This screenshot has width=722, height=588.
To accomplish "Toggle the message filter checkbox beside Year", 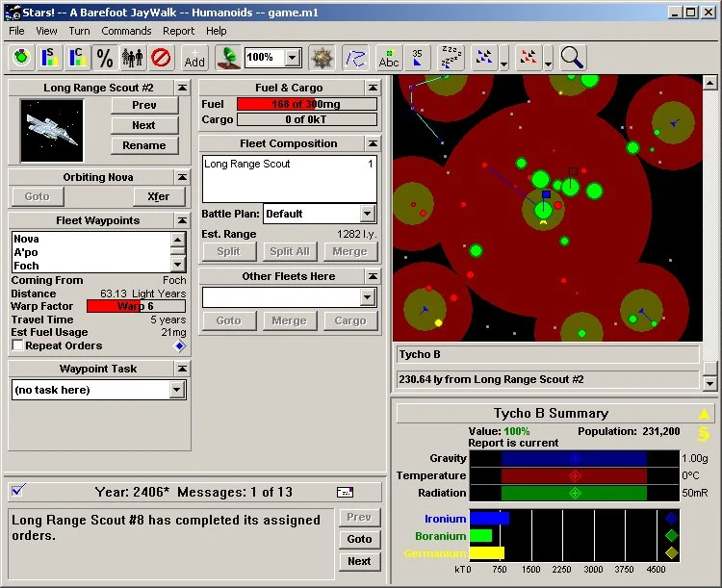I will coord(18,491).
